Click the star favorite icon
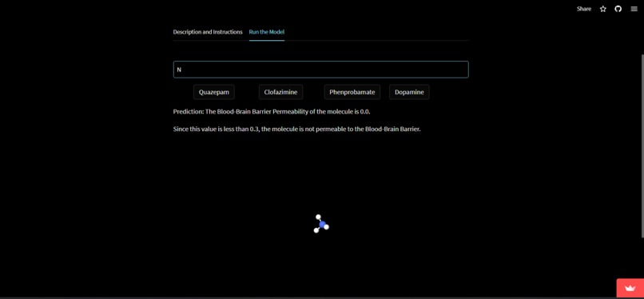The height and width of the screenshot is (299, 644). [x=603, y=9]
